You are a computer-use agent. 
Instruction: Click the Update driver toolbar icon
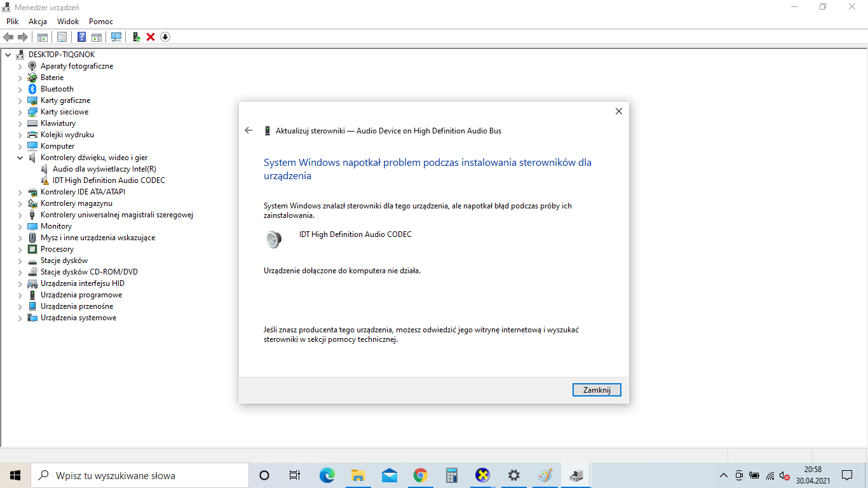pos(135,37)
